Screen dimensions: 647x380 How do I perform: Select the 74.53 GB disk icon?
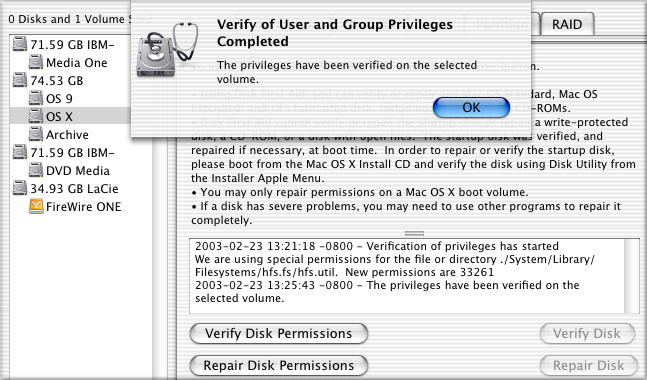click(20, 80)
